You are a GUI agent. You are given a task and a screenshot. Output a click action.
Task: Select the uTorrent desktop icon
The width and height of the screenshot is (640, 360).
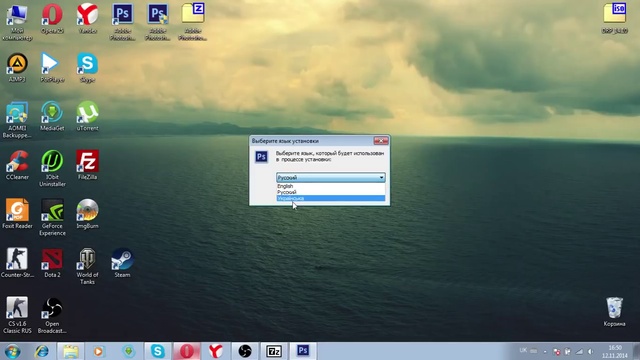coord(87,116)
